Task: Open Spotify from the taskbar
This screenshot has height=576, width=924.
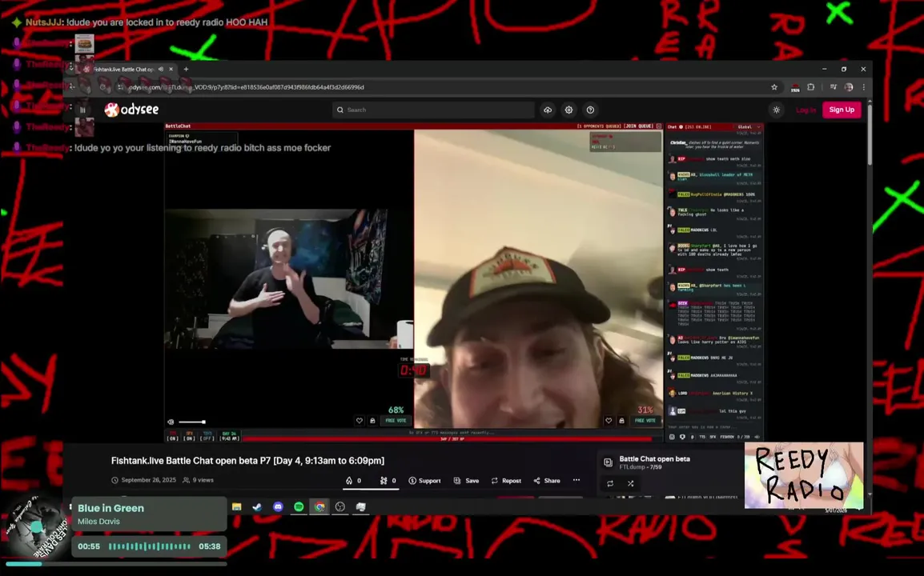Action: tap(299, 506)
